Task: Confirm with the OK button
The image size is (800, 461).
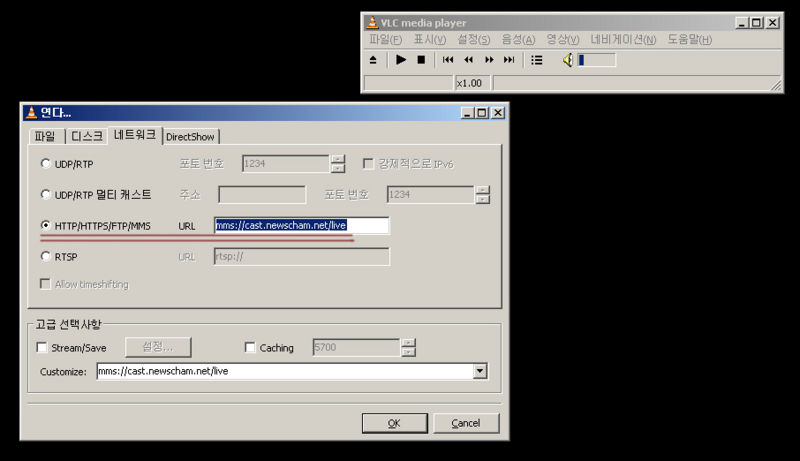Action: coord(394,423)
